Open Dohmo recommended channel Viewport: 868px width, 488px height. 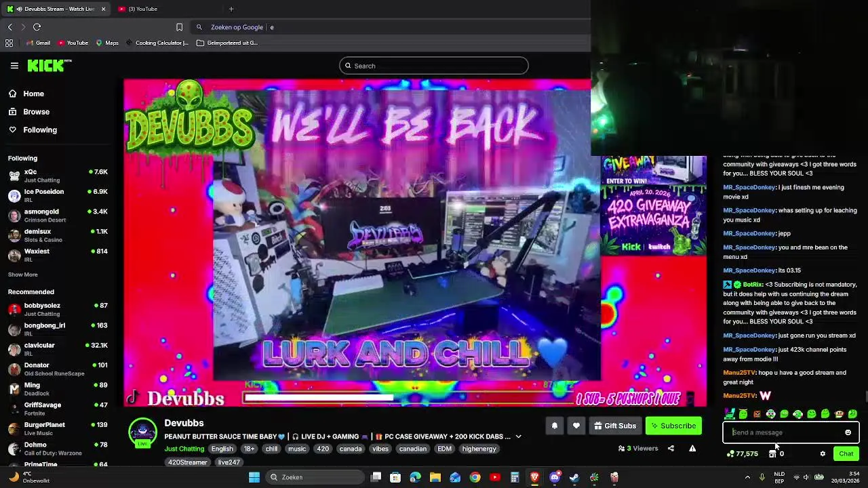coord(58,448)
